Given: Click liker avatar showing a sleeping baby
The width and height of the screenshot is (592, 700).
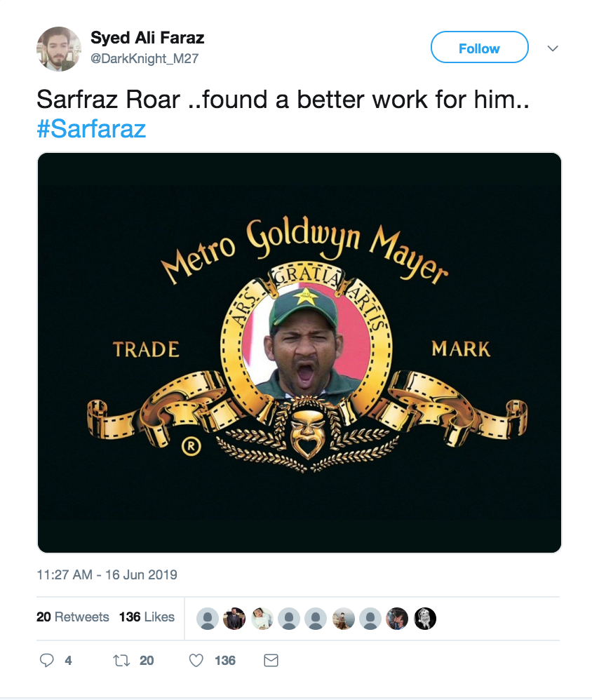Looking at the screenshot, I should tap(262, 618).
